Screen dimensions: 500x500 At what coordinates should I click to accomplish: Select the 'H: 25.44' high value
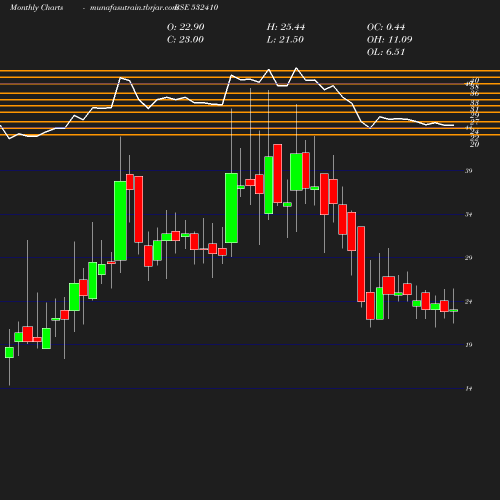click(286, 27)
